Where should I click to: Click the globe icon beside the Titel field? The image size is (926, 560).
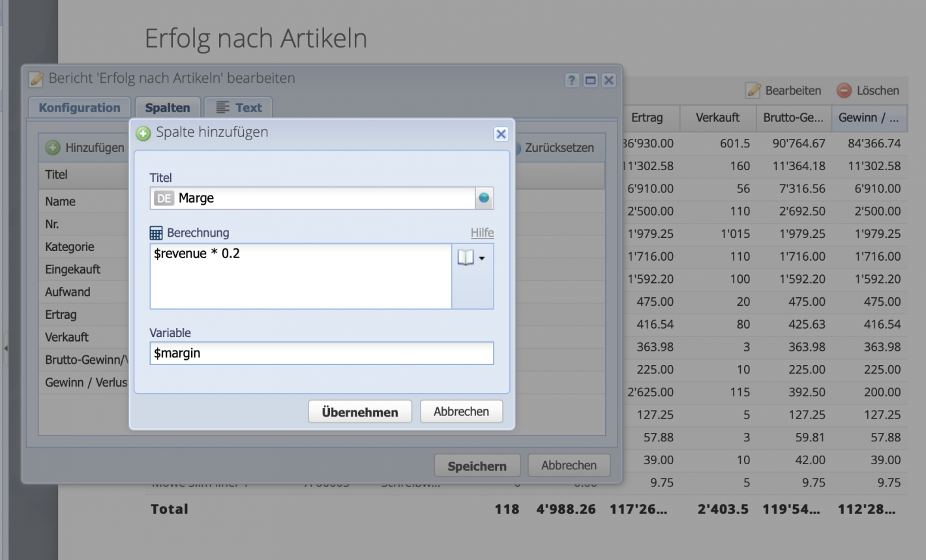(x=484, y=198)
